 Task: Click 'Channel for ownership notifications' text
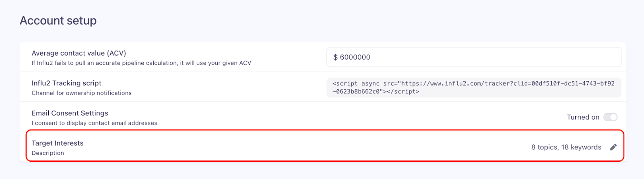(x=82, y=93)
